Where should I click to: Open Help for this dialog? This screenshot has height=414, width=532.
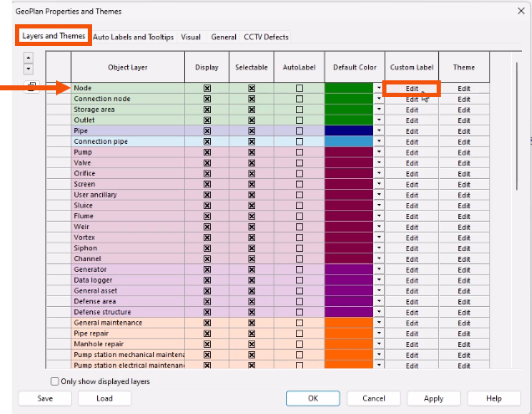coord(494,398)
